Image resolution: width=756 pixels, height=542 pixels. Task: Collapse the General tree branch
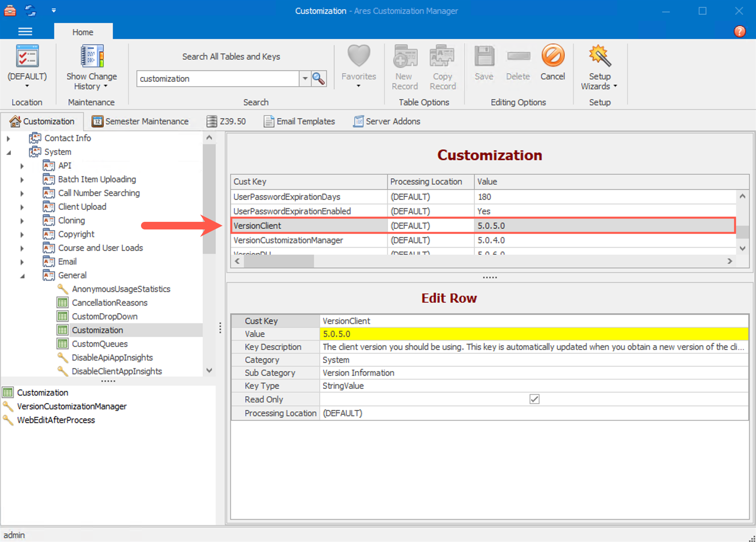point(23,275)
